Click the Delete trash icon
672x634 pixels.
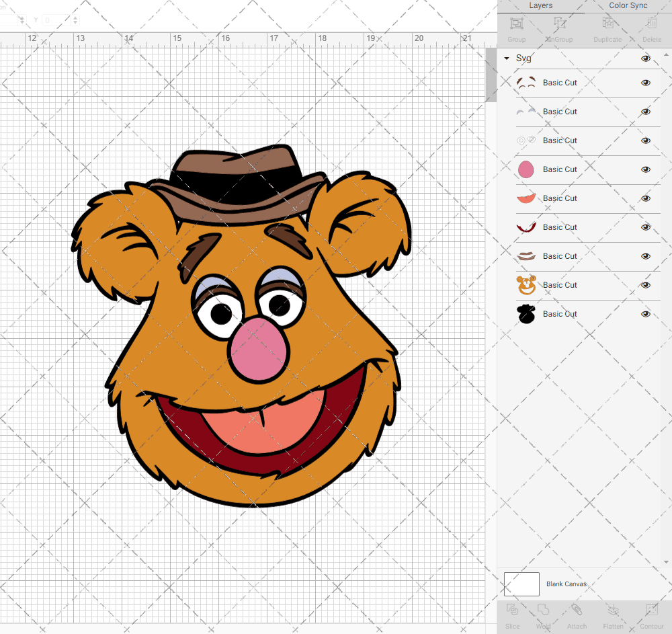(651, 24)
